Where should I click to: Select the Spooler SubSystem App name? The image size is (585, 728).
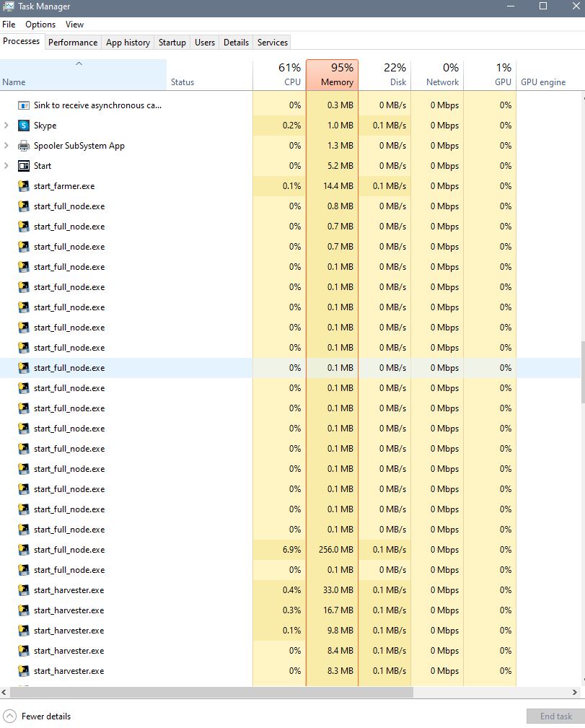point(79,146)
